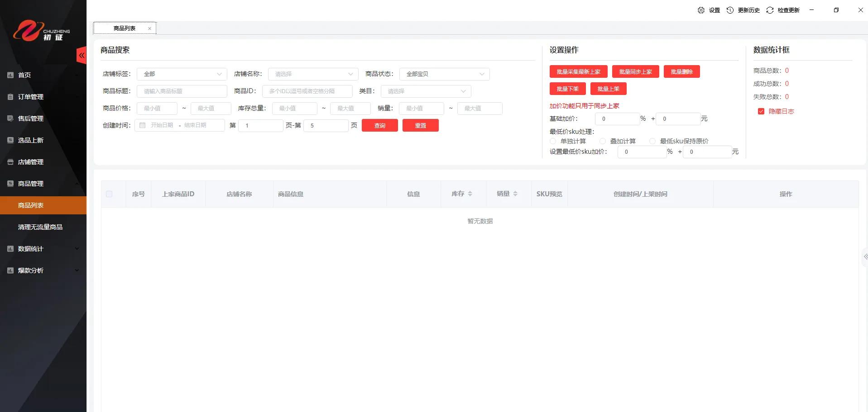Click start page number input showing 1
Image resolution: width=868 pixels, height=412 pixels.
tap(261, 126)
